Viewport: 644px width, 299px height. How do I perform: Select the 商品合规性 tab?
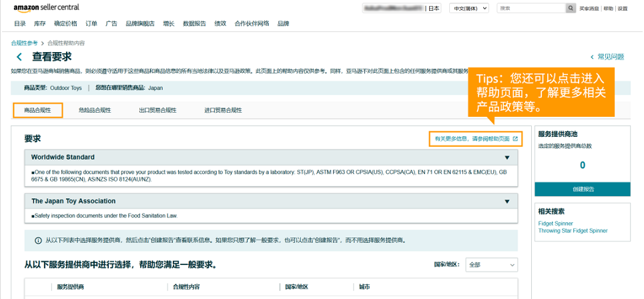[x=38, y=110]
